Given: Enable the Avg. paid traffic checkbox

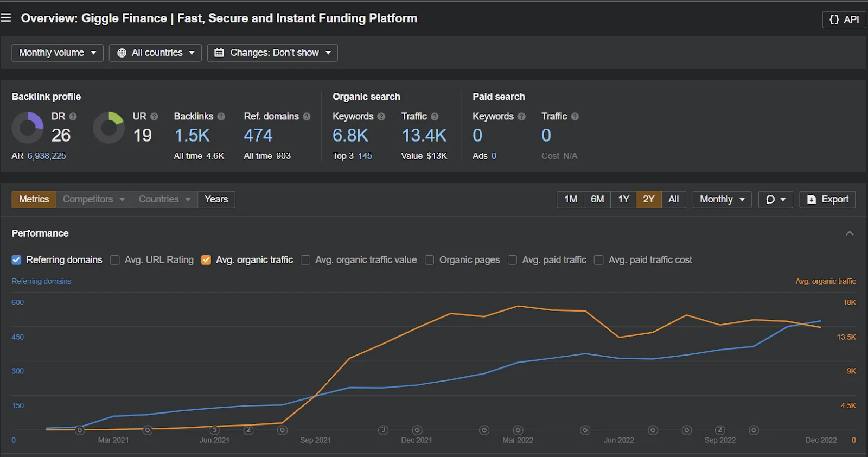Looking at the screenshot, I should point(512,260).
